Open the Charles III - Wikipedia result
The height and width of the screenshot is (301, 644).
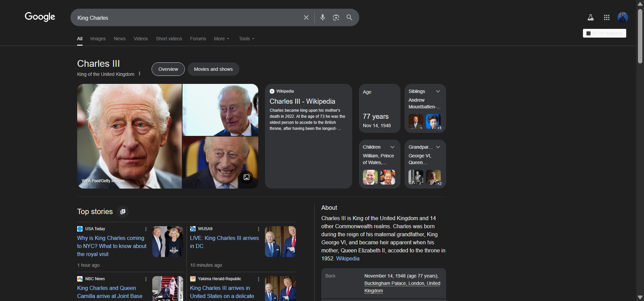tap(302, 101)
